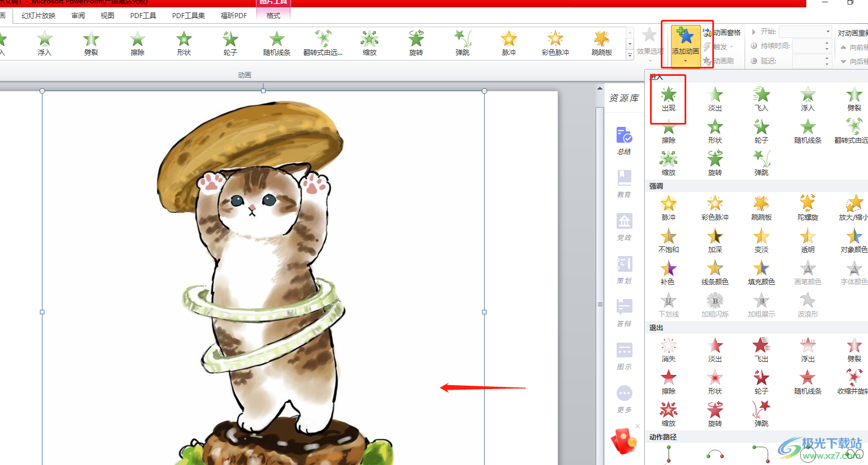The height and width of the screenshot is (465, 868).
Task: Open 总结 category in resource library
Action: coord(625,141)
